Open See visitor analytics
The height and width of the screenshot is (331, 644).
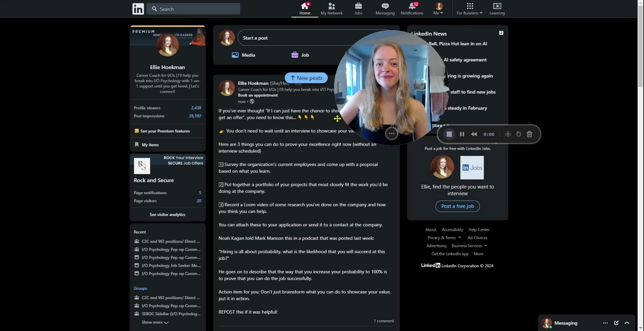click(x=167, y=215)
